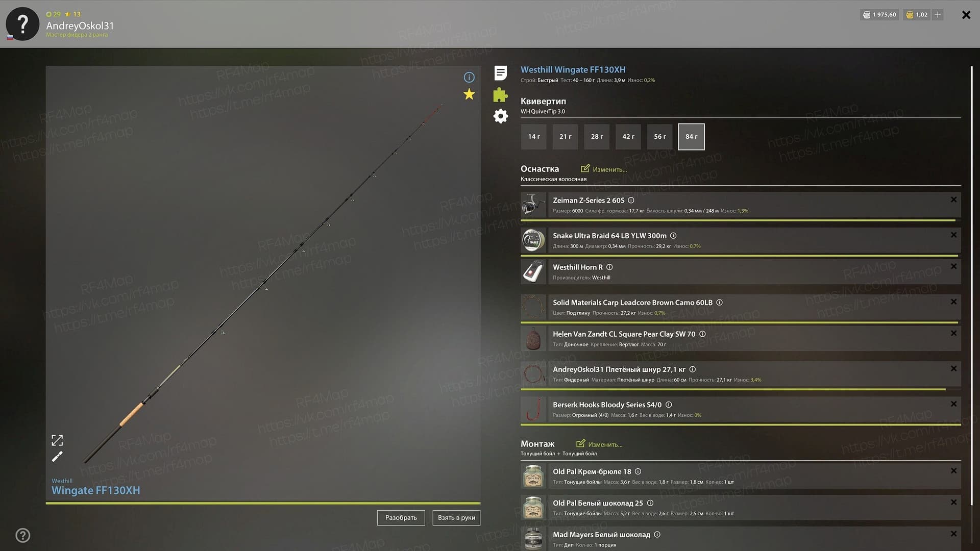Remove Berserk Hooks Bloody Series hook
The width and height of the screenshot is (980, 551).
click(x=953, y=404)
